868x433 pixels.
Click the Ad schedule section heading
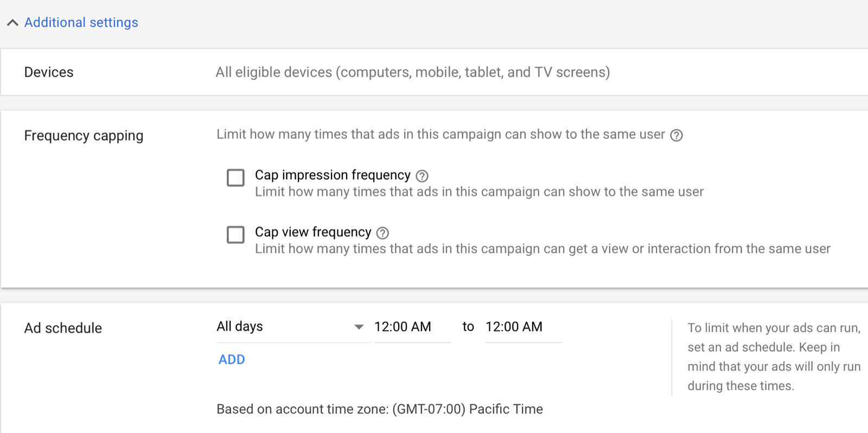click(x=63, y=328)
